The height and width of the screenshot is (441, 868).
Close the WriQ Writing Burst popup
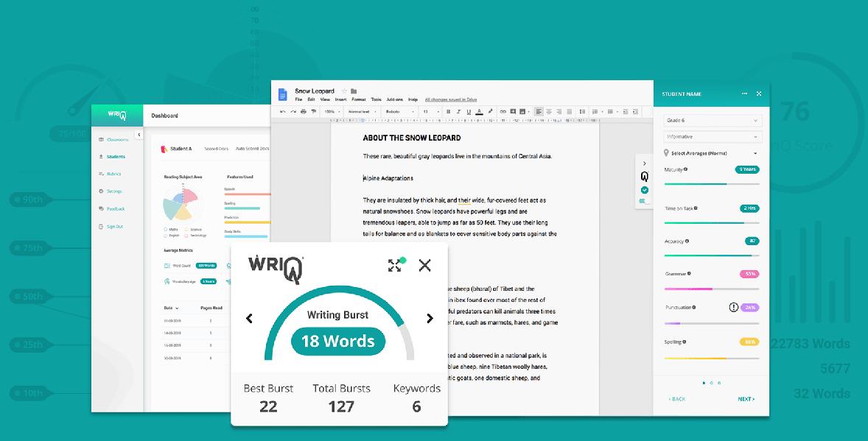point(424,265)
